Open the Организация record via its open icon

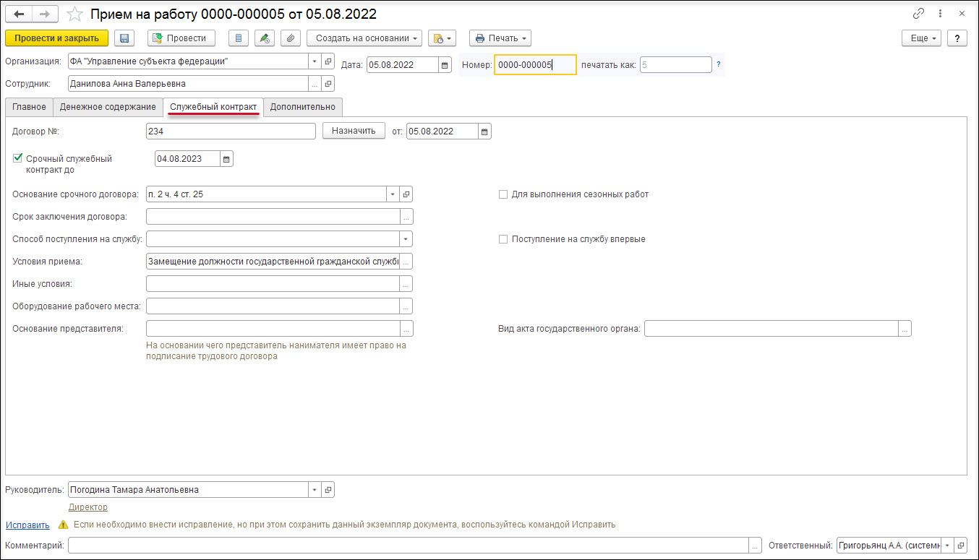point(328,61)
